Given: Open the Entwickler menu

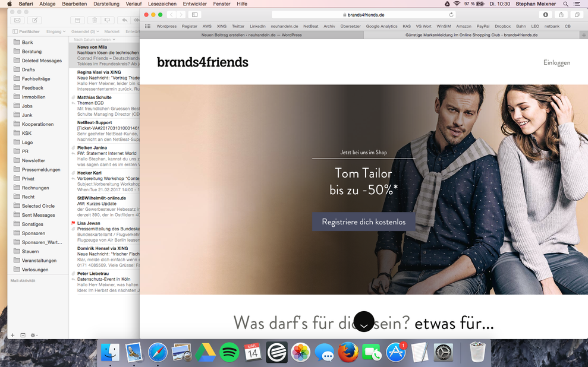Looking at the screenshot, I should pos(194,4).
